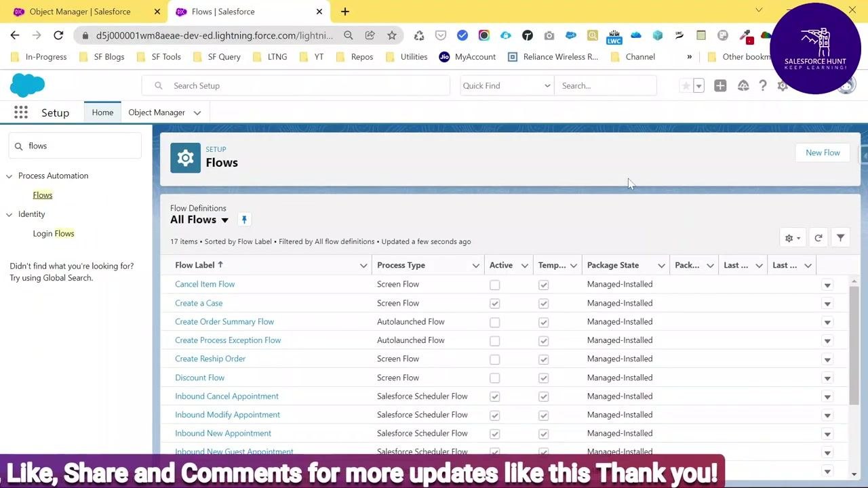Collapse the Process Automation section
The width and height of the screenshot is (868, 488).
click(9, 176)
